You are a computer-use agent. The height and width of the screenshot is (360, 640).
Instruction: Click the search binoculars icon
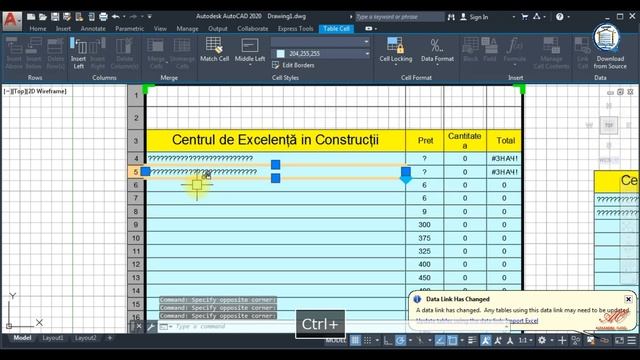pos(451,17)
